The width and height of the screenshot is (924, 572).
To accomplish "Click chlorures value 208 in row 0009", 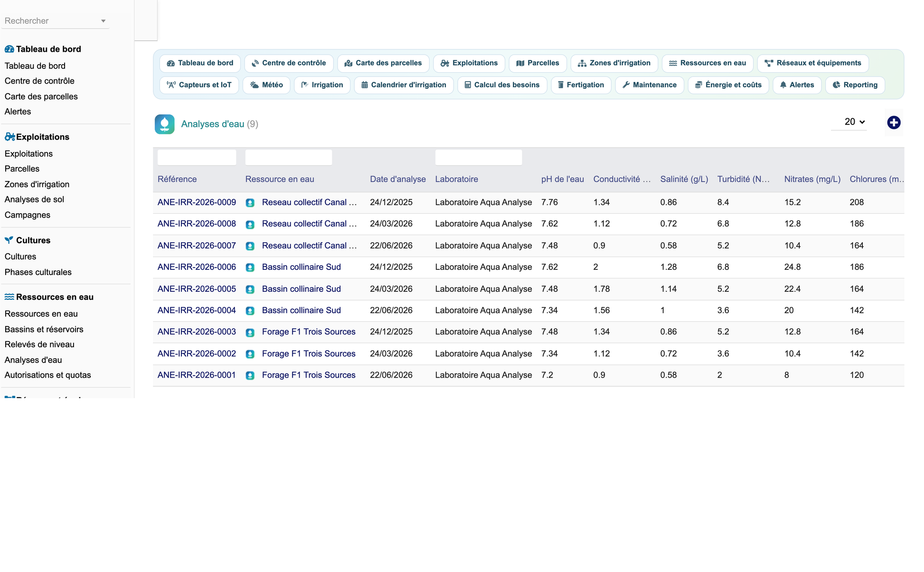I will (857, 202).
